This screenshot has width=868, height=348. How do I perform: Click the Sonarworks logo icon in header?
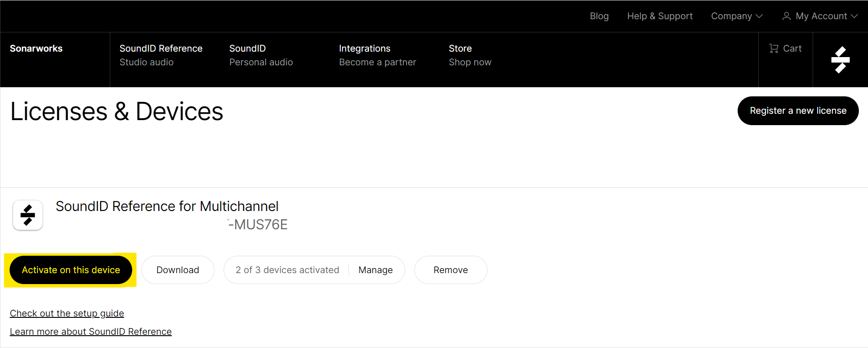point(840,60)
